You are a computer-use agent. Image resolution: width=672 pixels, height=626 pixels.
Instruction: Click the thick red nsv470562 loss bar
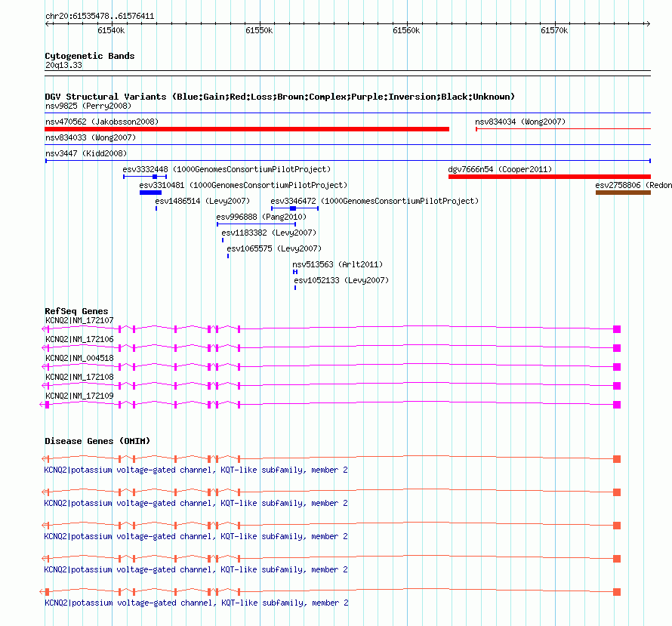click(247, 129)
